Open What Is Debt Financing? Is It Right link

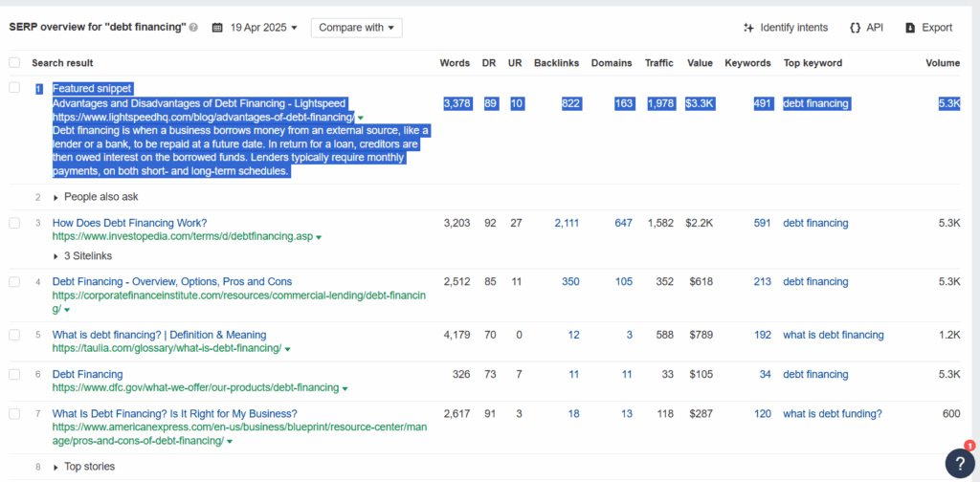175,413
